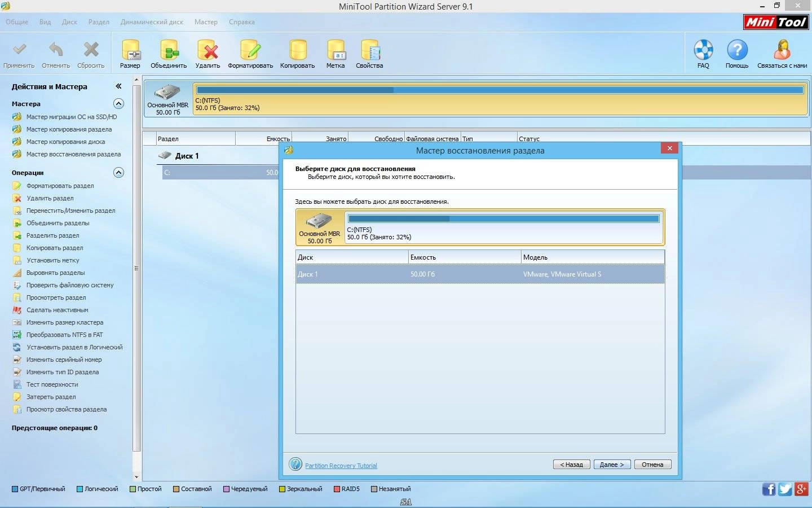Select Диск 1 in main partition list
This screenshot has width=812, height=508.
(187, 156)
